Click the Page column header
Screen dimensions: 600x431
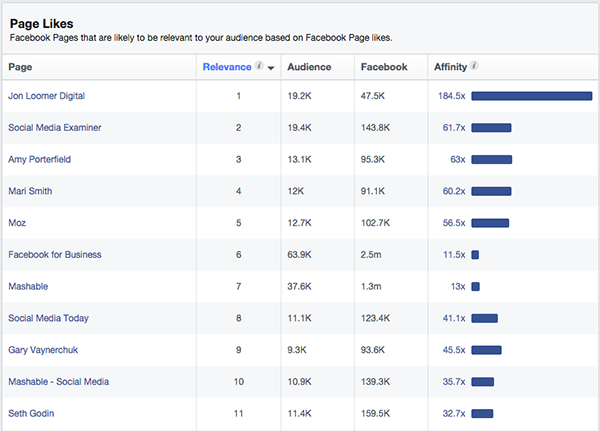[x=20, y=67]
